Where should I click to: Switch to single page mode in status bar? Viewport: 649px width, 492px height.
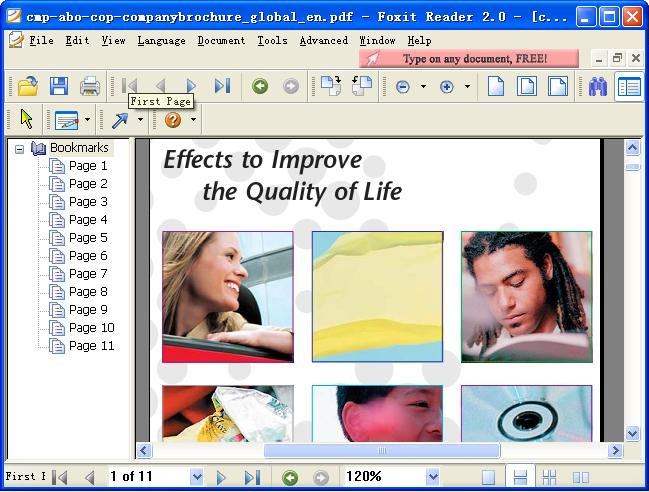pos(489,477)
